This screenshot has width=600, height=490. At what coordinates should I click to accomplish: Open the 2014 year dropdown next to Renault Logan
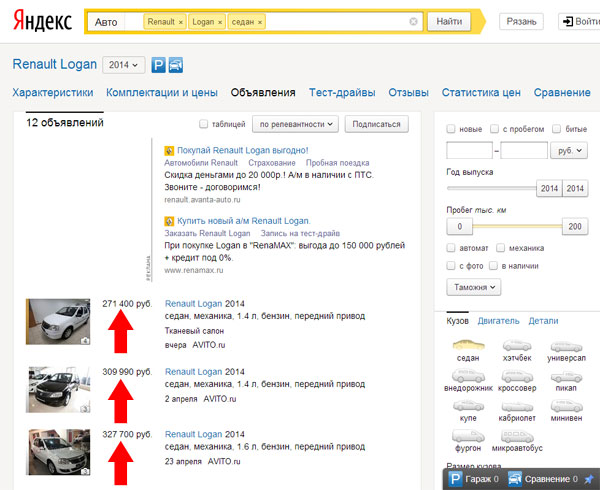(x=124, y=65)
